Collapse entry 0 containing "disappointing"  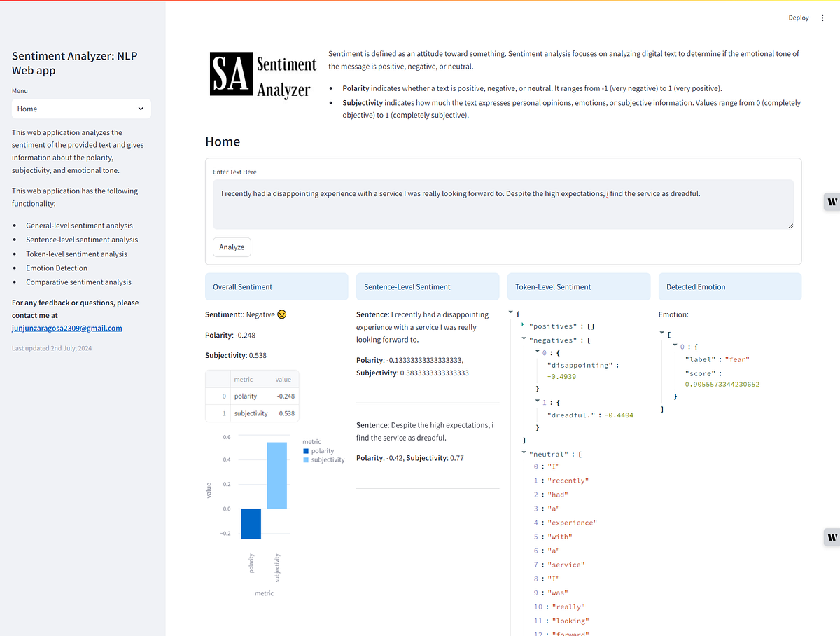pos(537,351)
